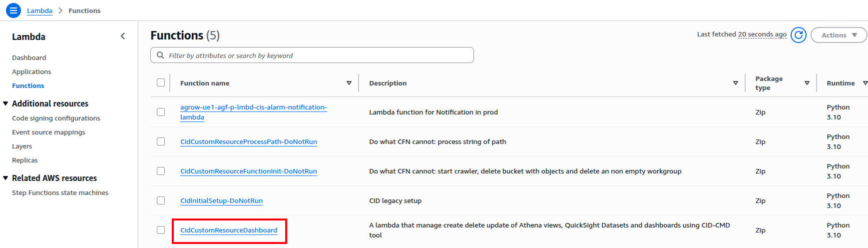The width and height of the screenshot is (868, 248).
Task: Click Python 3.10 runtime in CidCustomResourceDashboard row
Action: [838, 230]
